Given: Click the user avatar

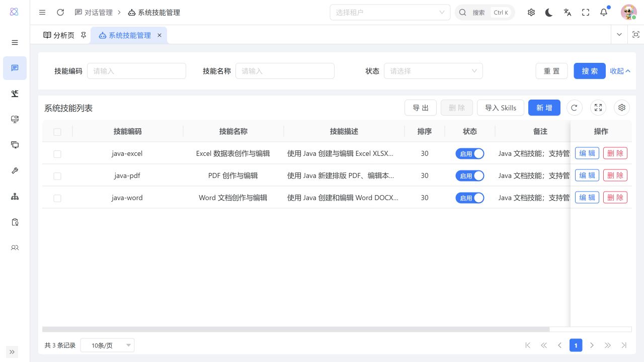Looking at the screenshot, I should coord(628,13).
